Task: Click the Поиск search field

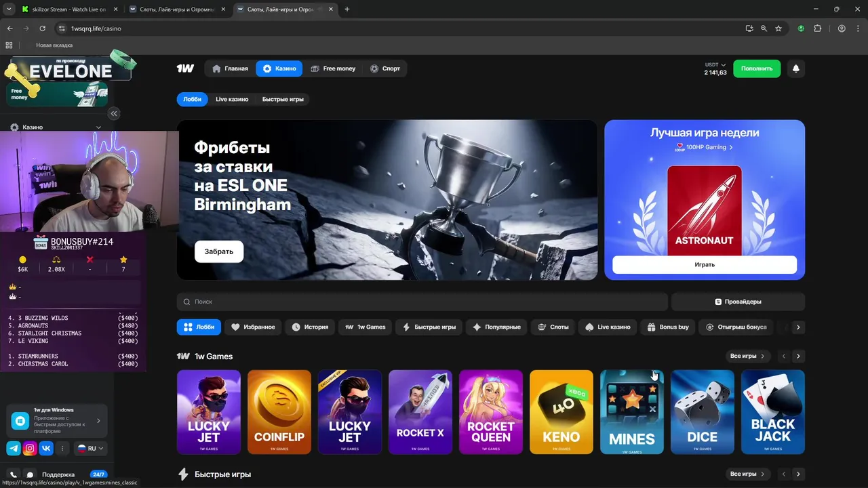Action: click(x=422, y=302)
